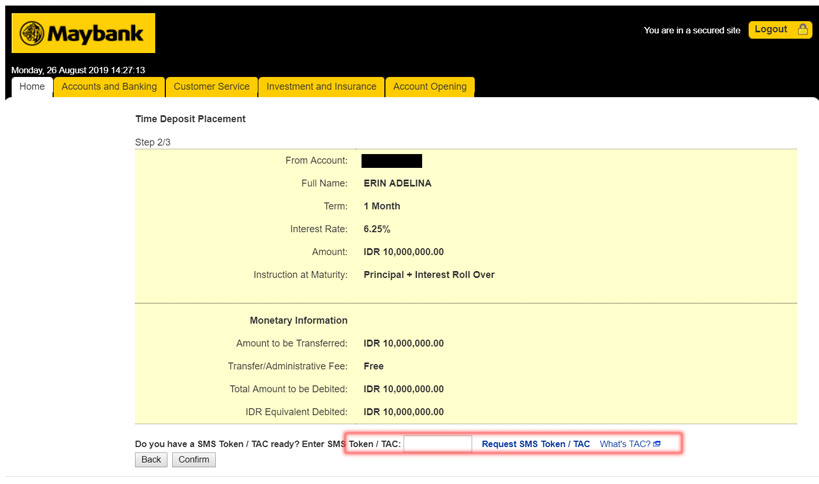Focus the SMS Token / TAC input field

[x=438, y=444]
